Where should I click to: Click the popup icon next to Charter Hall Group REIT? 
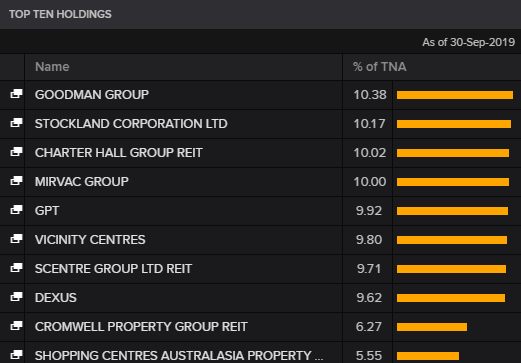tap(16, 152)
